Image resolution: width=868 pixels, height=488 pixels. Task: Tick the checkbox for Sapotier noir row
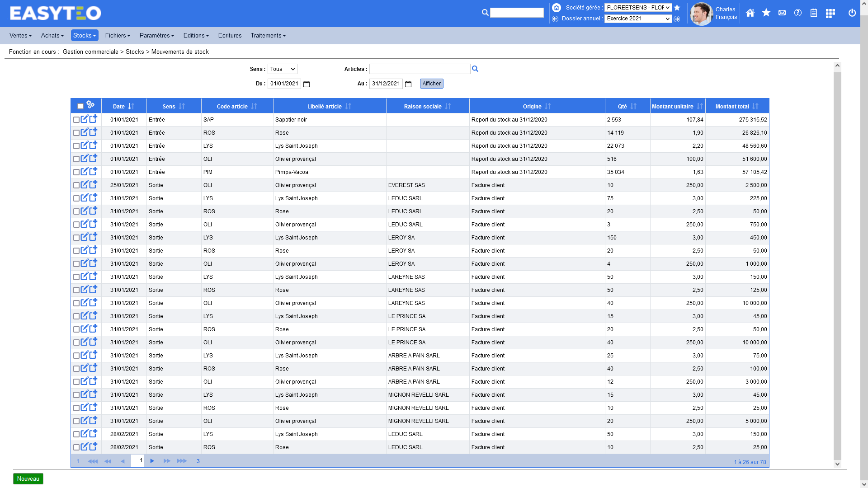[x=76, y=120]
